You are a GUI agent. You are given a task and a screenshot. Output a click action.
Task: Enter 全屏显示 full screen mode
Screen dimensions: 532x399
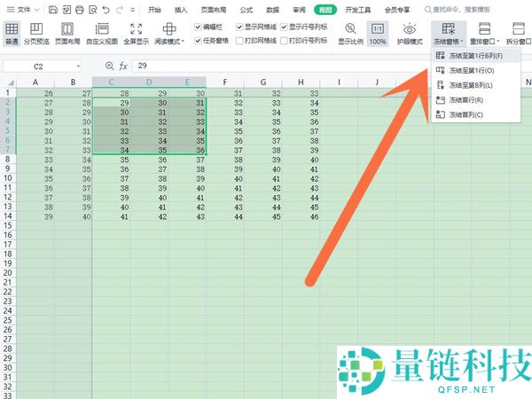point(136,34)
